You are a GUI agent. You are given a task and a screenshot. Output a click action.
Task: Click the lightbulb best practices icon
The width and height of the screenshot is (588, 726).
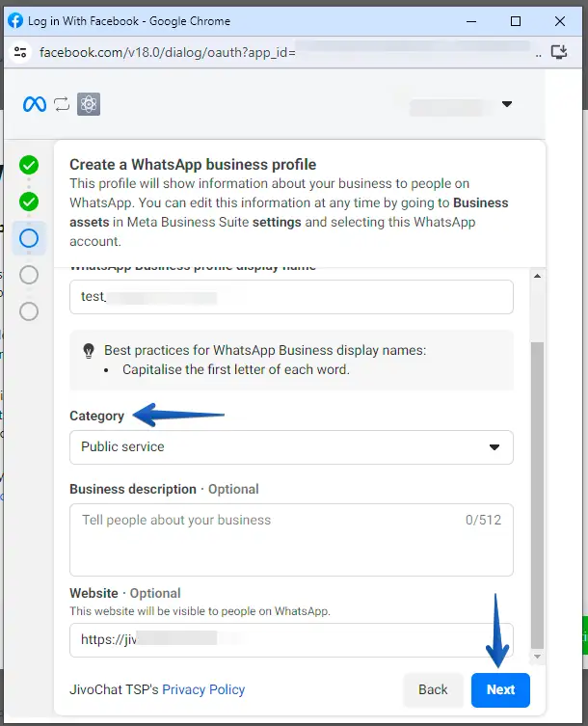click(90, 349)
